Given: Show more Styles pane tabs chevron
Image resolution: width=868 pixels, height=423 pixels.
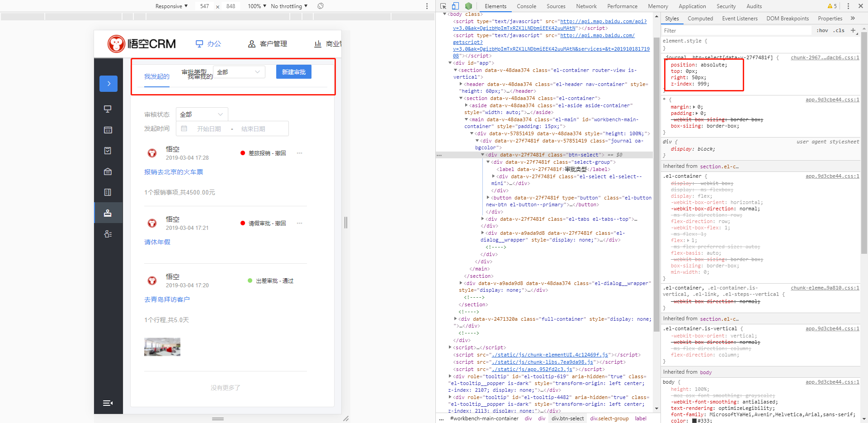Looking at the screenshot, I should pos(853,19).
